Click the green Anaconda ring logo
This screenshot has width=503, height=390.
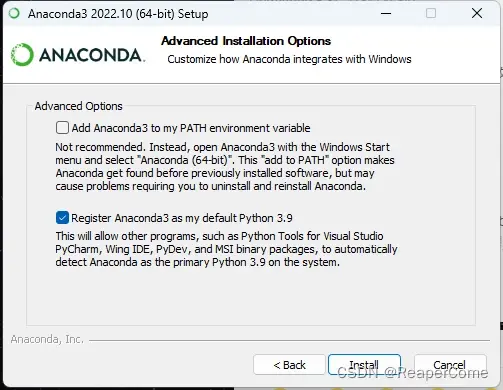click(22, 54)
